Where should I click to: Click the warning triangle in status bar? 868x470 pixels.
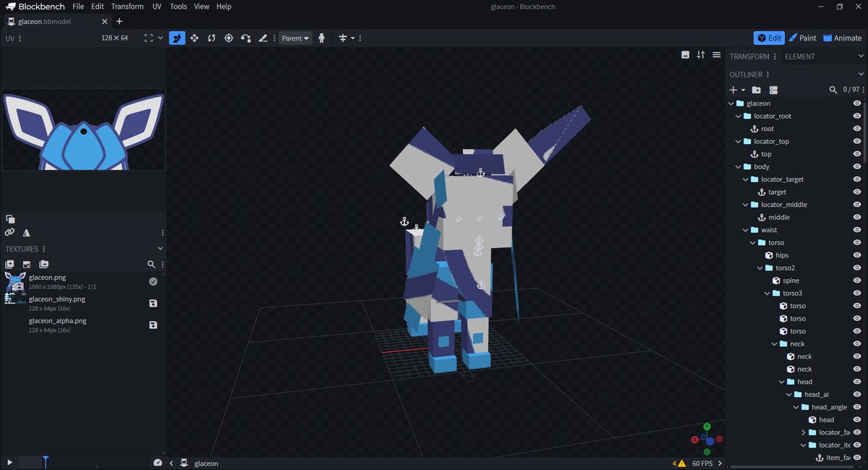click(x=681, y=463)
